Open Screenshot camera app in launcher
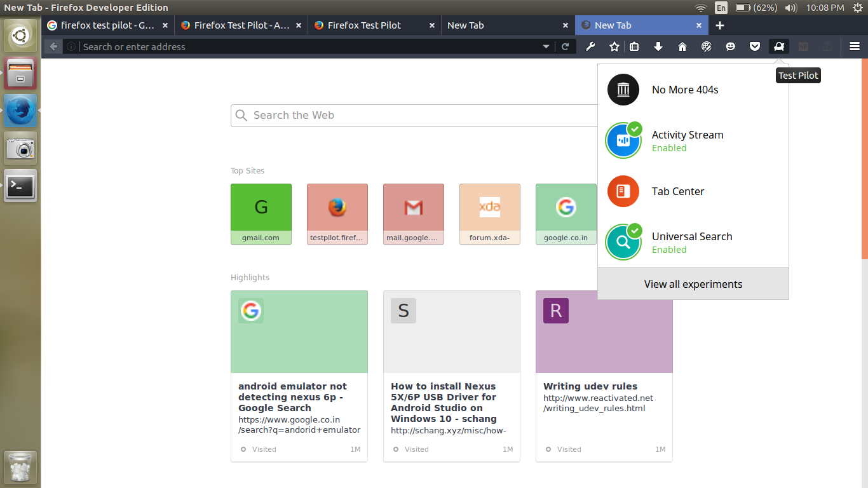 click(x=20, y=148)
